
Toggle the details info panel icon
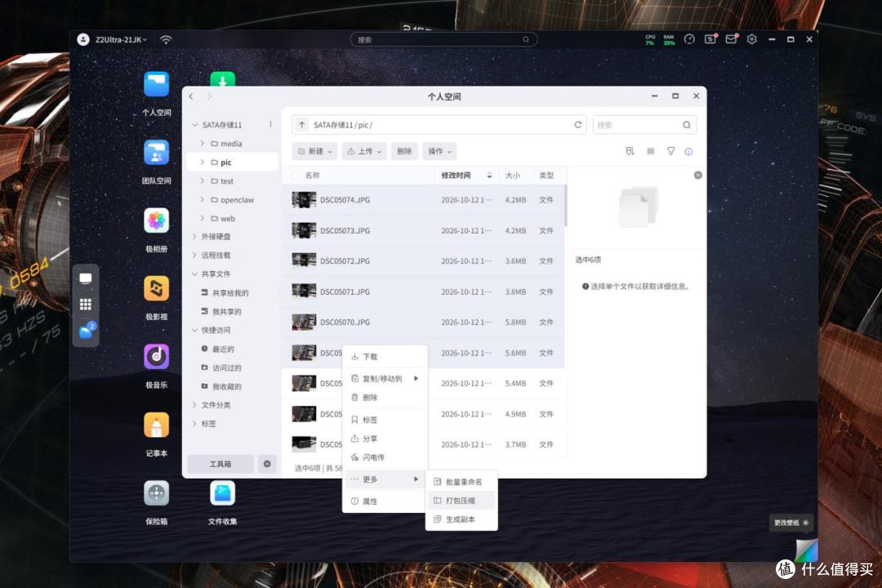[688, 151]
